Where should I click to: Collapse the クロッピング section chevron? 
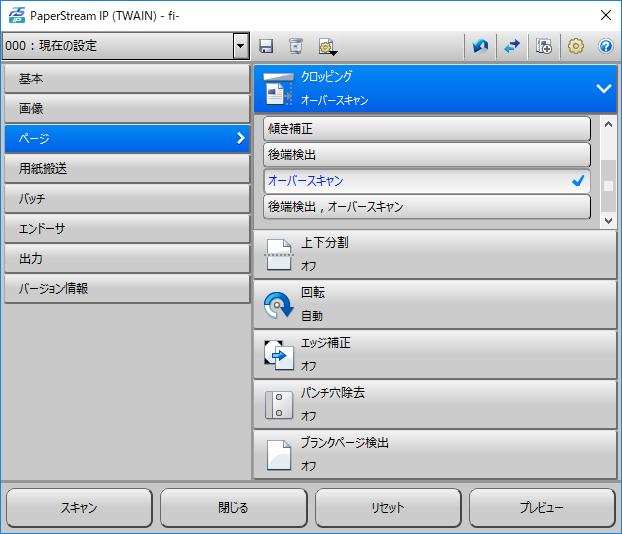pyautogui.click(x=604, y=88)
